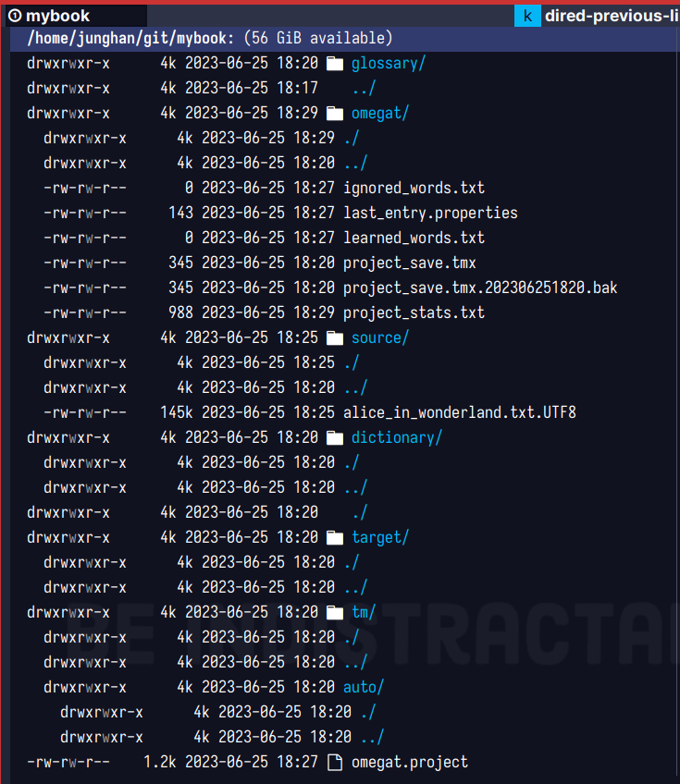The height and width of the screenshot is (784, 680).
Task: Open the project_stats.txt file
Action: click(x=414, y=312)
